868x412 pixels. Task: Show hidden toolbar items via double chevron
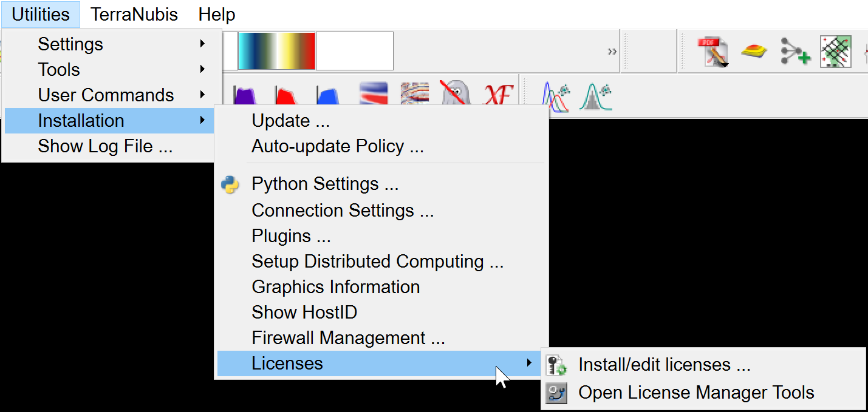(612, 52)
